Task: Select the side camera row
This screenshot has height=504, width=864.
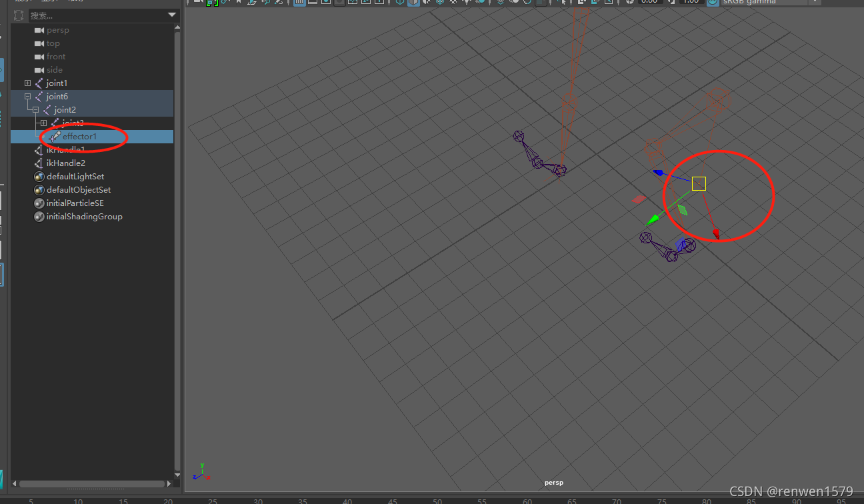Action: tap(92, 70)
